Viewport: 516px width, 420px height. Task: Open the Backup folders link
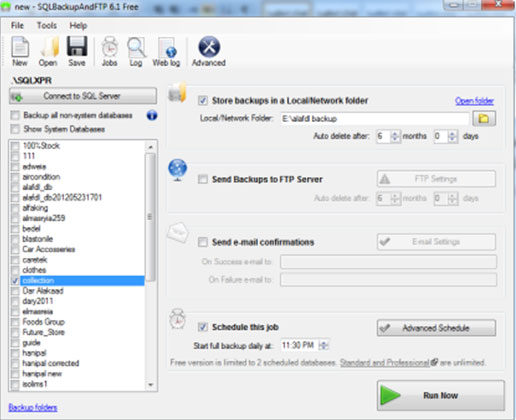point(33,407)
